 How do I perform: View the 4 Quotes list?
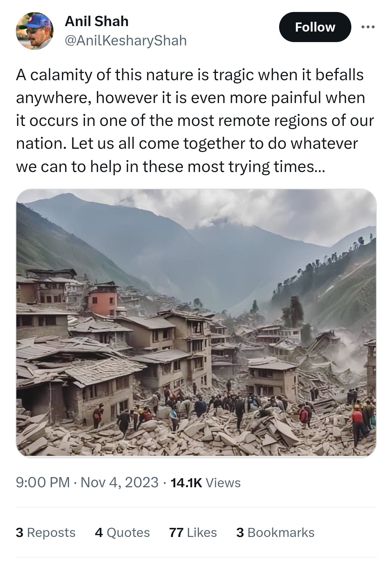[x=122, y=532]
